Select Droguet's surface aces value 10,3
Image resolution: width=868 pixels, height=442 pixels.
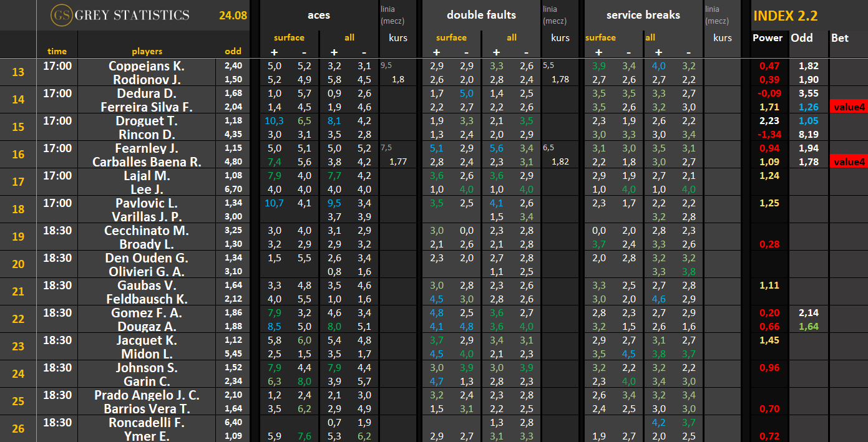[274, 121]
